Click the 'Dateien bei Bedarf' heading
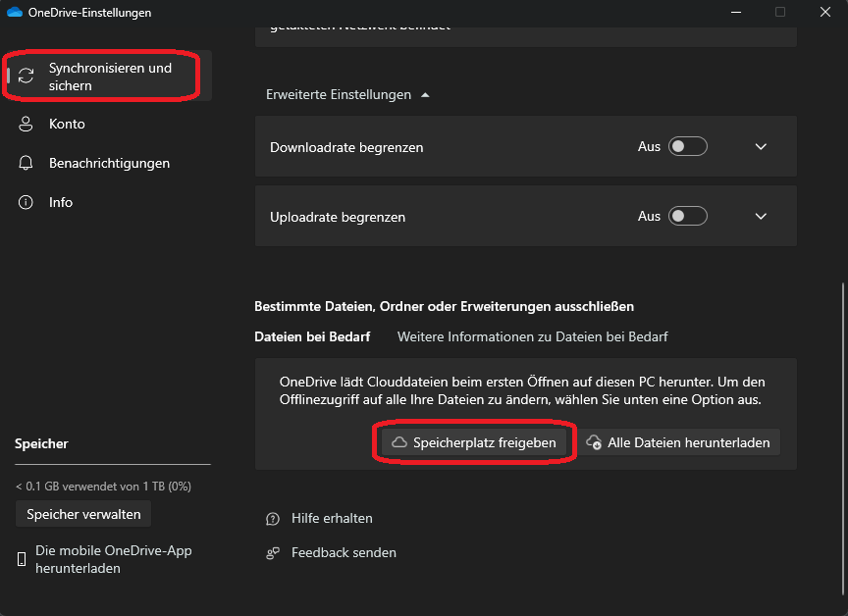 312,336
